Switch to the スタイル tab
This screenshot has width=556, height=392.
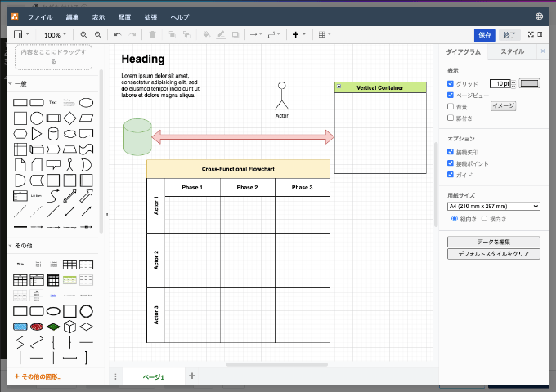pyautogui.click(x=512, y=51)
